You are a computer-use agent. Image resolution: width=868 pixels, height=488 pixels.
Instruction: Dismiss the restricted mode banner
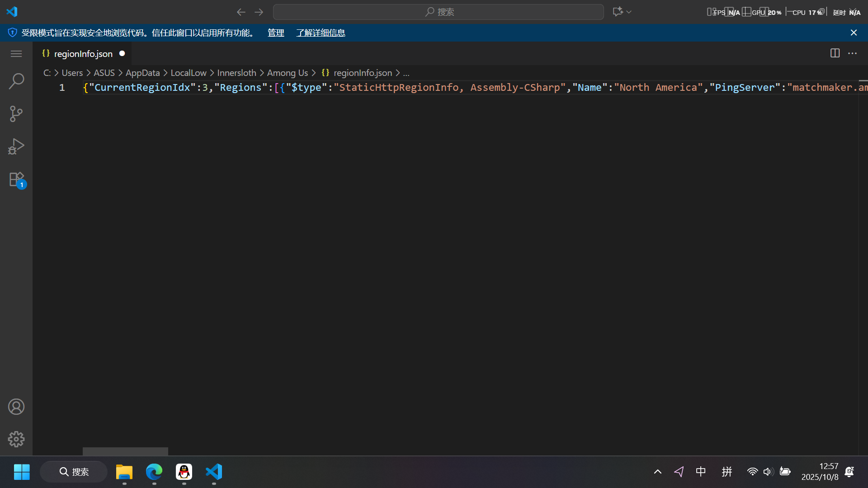(854, 33)
